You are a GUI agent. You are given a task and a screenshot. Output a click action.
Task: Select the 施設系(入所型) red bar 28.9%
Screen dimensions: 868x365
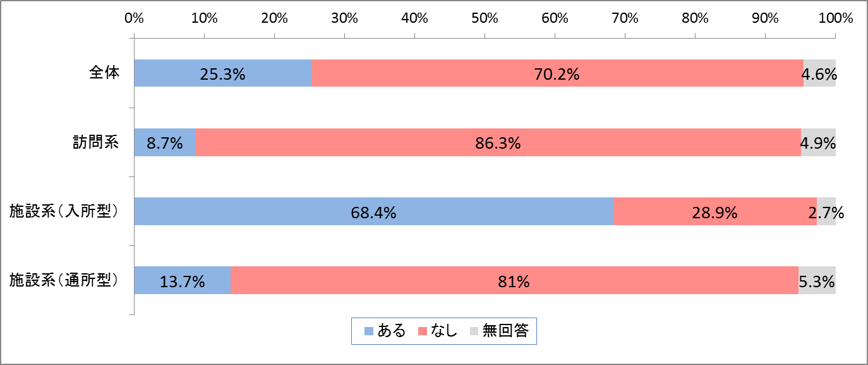coord(715,211)
